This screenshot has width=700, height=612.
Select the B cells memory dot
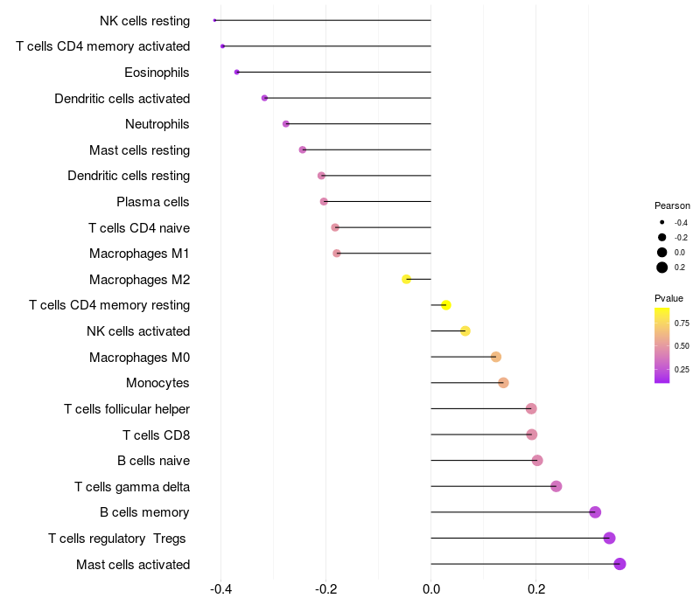coord(595,512)
